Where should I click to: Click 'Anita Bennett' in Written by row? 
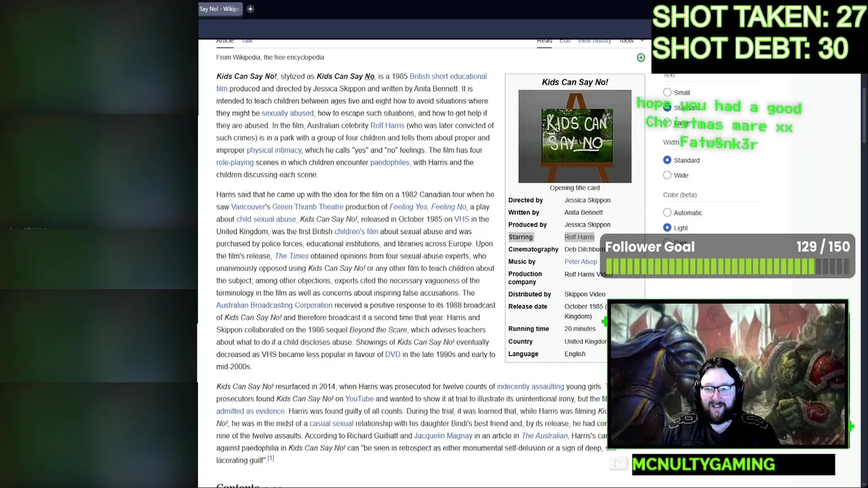tap(583, 213)
